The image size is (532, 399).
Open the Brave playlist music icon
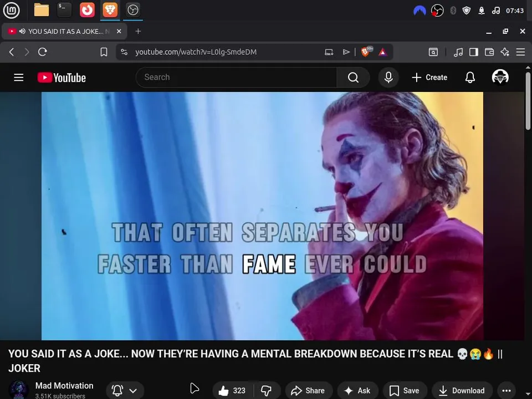(x=458, y=52)
